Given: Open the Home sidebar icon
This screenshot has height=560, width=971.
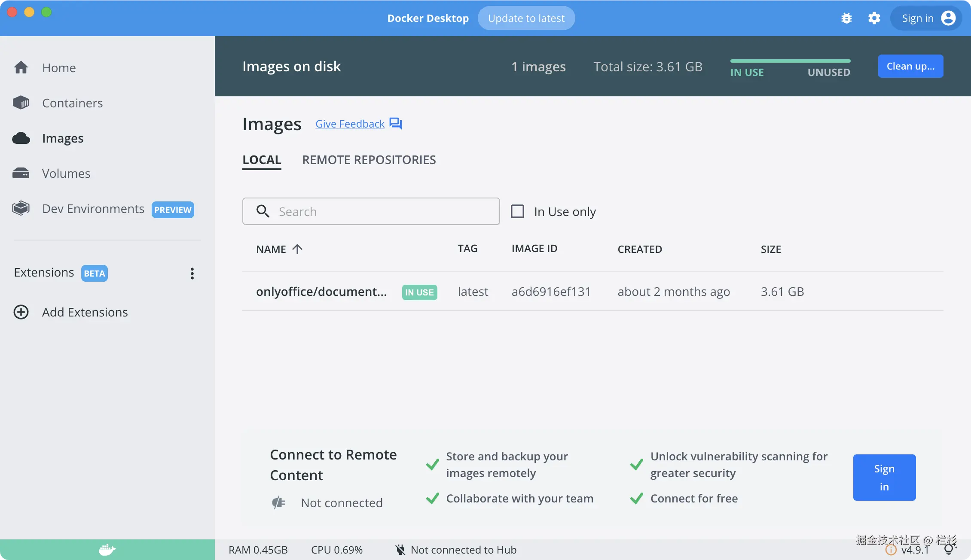Looking at the screenshot, I should tap(21, 68).
